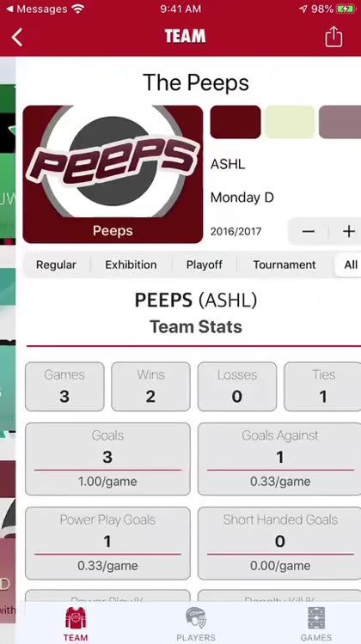Pick the mauve gray team color swatch
The width and height of the screenshot is (361, 644).
(x=340, y=122)
